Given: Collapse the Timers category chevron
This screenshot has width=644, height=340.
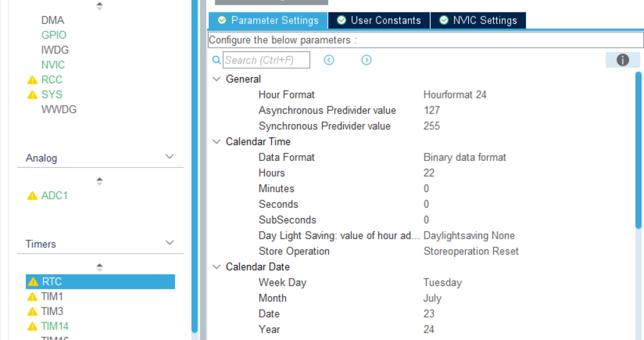Looking at the screenshot, I should pyautogui.click(x=169, y=242).
